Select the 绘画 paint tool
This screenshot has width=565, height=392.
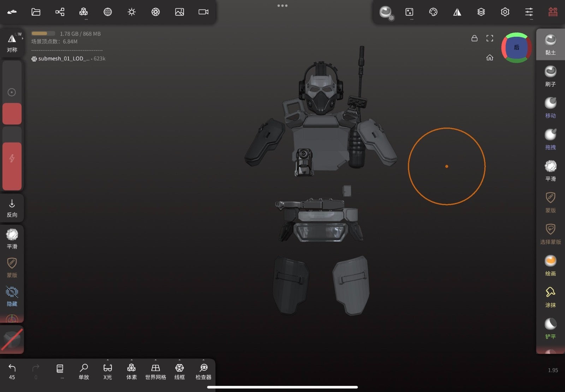(x=550, y=265)
